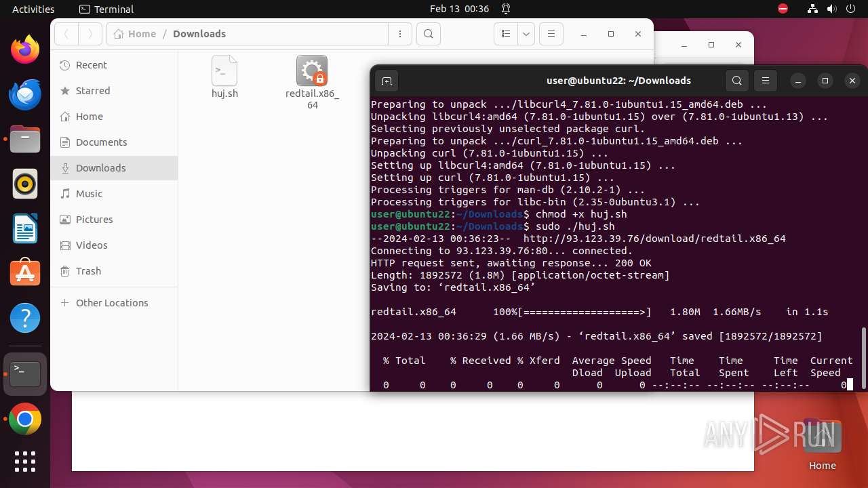Image resolution: width=868 pixels, height=488 pixels.
Task: Open Trash in the Files sidebar
Action: (114, 271)
